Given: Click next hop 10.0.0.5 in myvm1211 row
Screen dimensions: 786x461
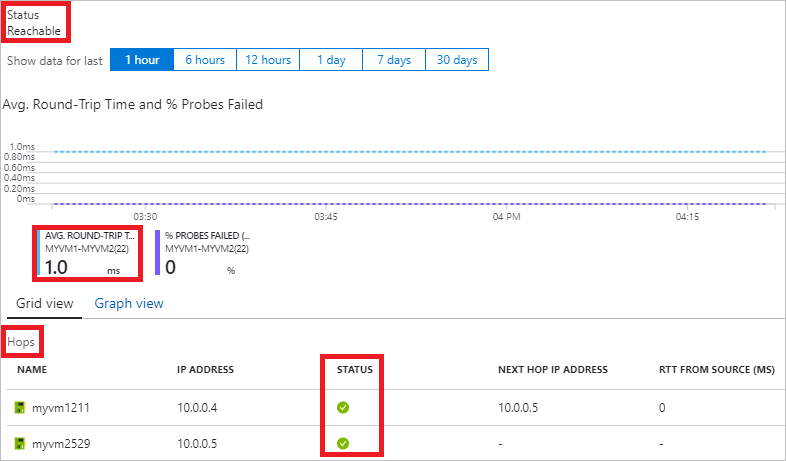Looking at the screenshot, I should 518,408.
